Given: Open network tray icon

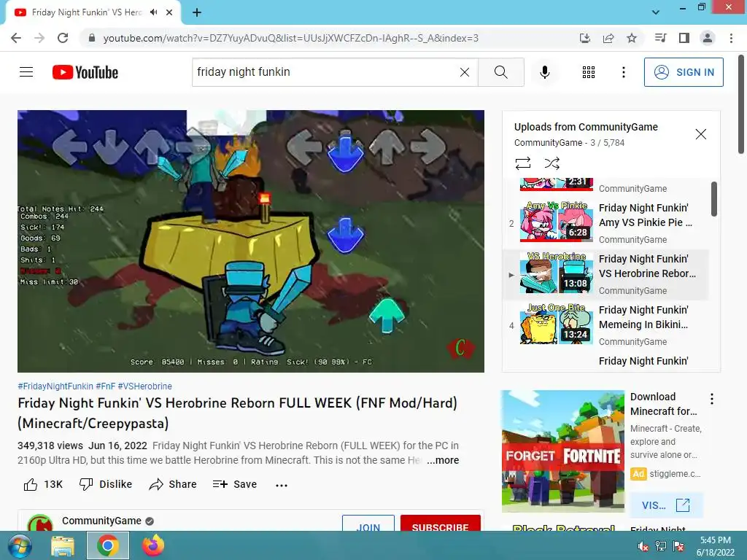Looking at the screenshot, I should click(x=661, y=546).
